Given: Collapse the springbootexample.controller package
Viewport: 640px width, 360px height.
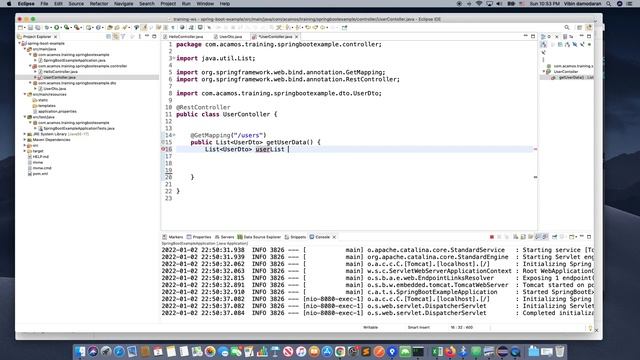Looking at the screenshot, I should coord(30,66).
